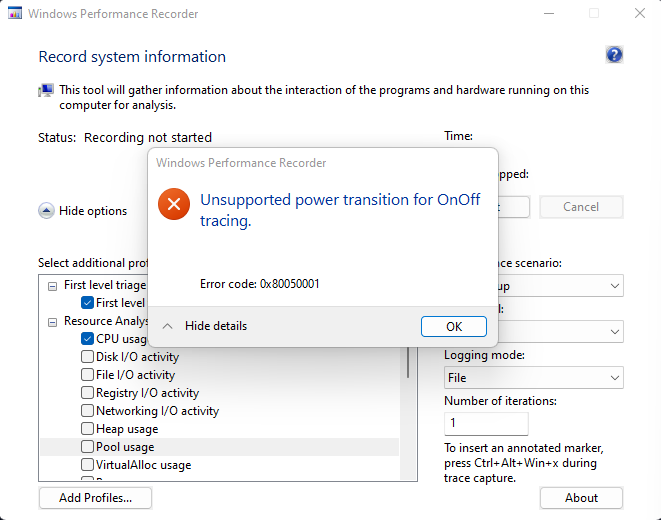Uncheck the CPU usage checkbox
Viewport: 661px width, 520px height.
[x=87, y=338]
